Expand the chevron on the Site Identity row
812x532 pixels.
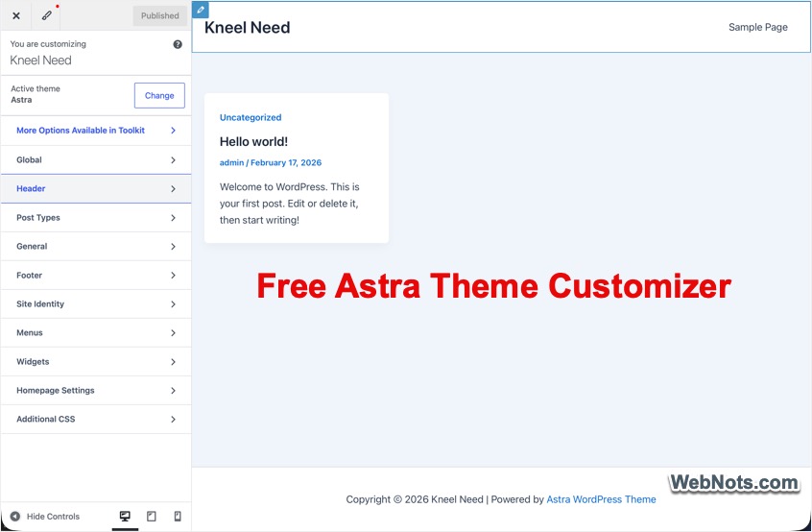coord(174,304)
